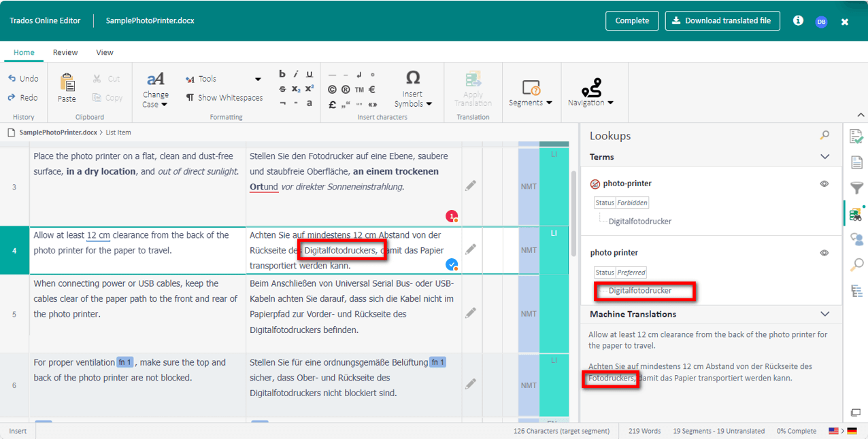868x439 pixels.
Task: Click the info icon in top bar
Action: click(x=798, y=21)
